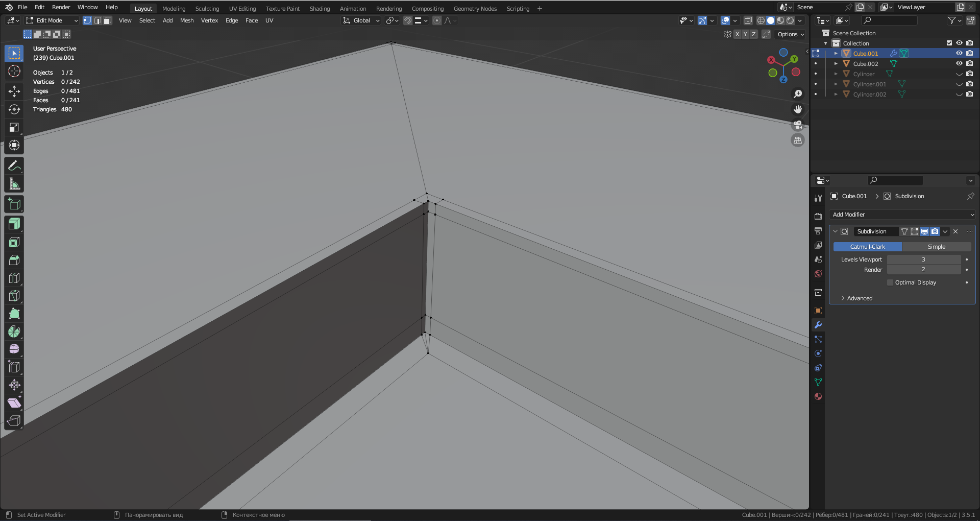
Task: Click the zoom magnifier viewport icon
Action: pos(797,94)
